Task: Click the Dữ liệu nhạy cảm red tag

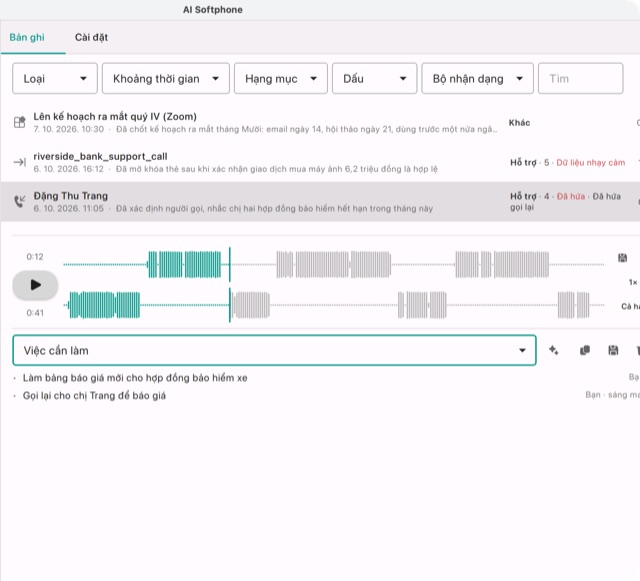Action: pyautogui.click(x=591, y=163)
